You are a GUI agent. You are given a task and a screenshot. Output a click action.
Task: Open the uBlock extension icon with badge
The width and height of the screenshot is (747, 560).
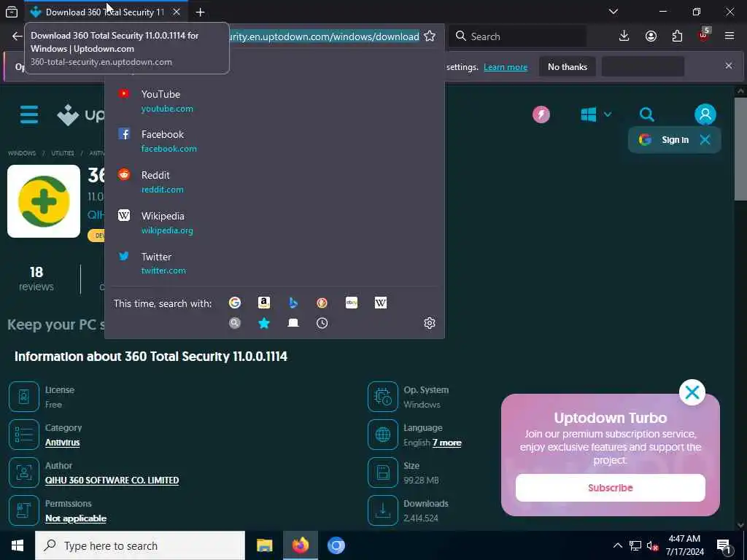point(704,36)
